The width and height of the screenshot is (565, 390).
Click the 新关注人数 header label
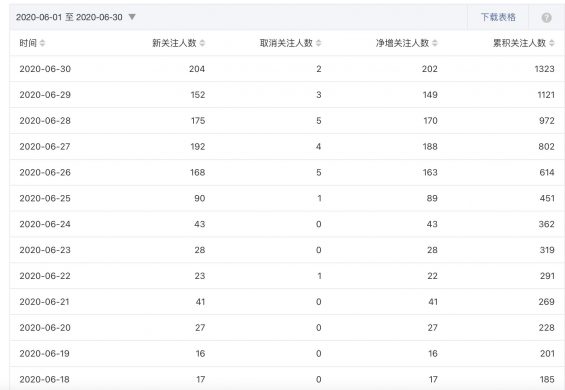(174, 43)
